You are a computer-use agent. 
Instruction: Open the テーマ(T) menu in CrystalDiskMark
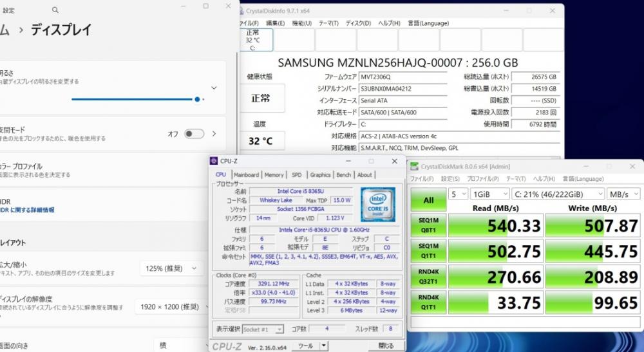(x=516, y=179)
